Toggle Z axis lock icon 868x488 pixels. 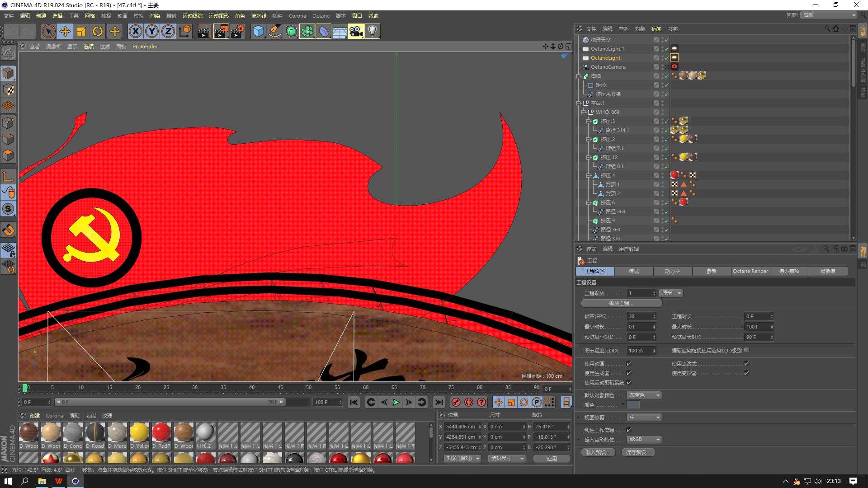point(168,31)
